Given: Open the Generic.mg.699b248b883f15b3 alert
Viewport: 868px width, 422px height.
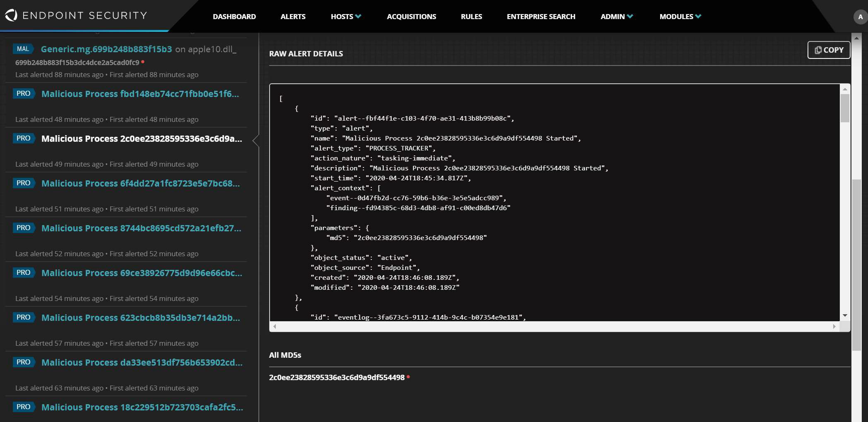Looking at the screenshot, I should (106, 49).
